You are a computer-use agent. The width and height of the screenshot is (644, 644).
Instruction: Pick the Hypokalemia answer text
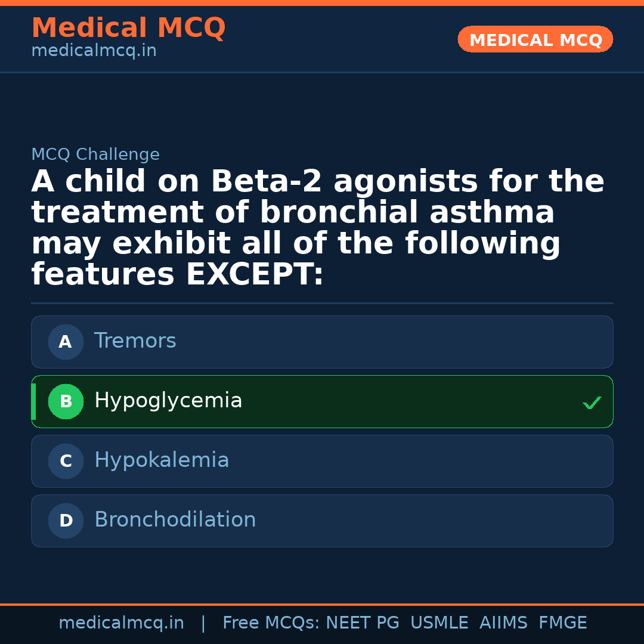pos(162,460)
